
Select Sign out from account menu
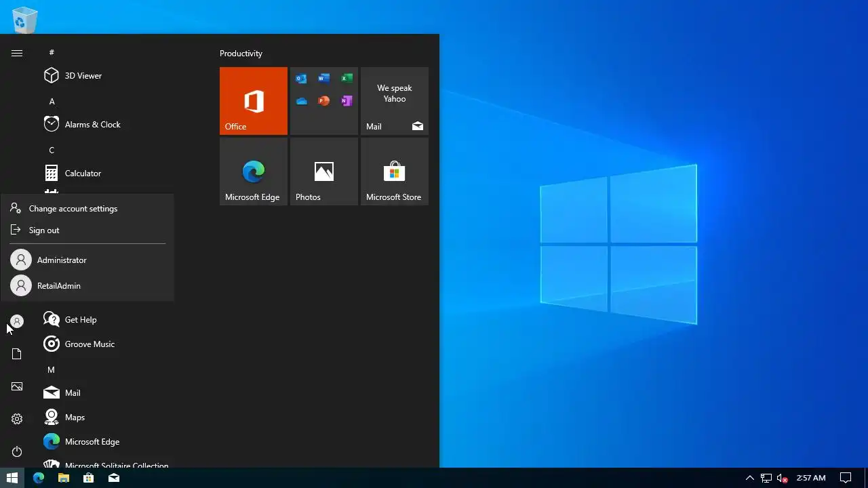(x=87, y=230)
